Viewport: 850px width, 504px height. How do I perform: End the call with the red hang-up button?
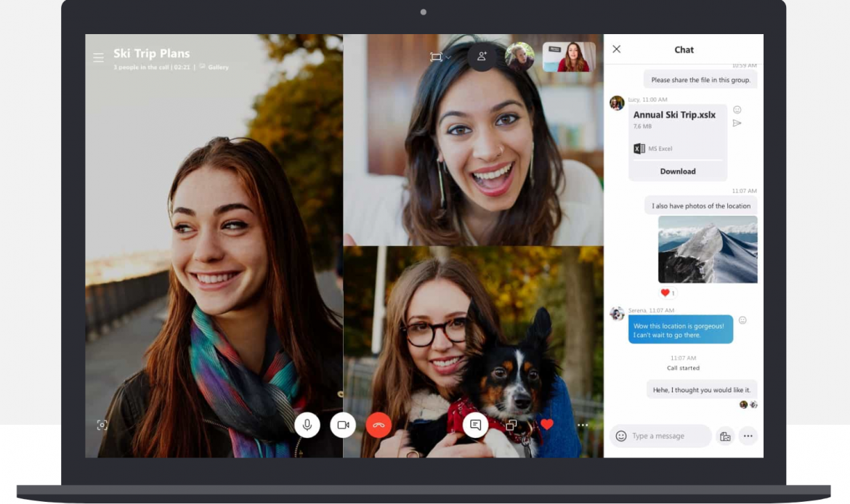(379, 425)
